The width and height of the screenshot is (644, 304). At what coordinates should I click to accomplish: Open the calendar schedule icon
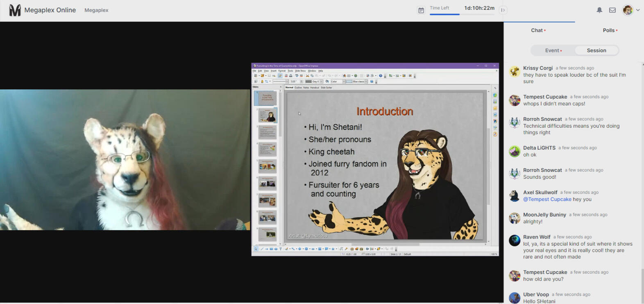tap(421, 10)
